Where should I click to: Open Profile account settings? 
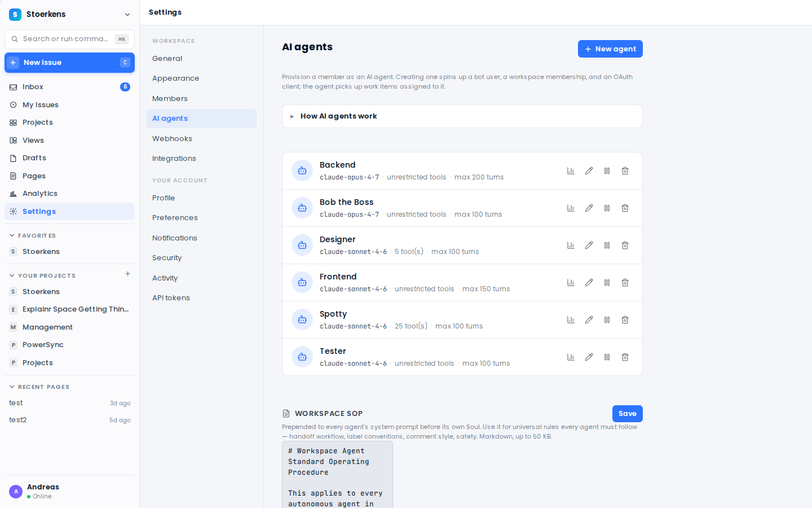point(201,198)
